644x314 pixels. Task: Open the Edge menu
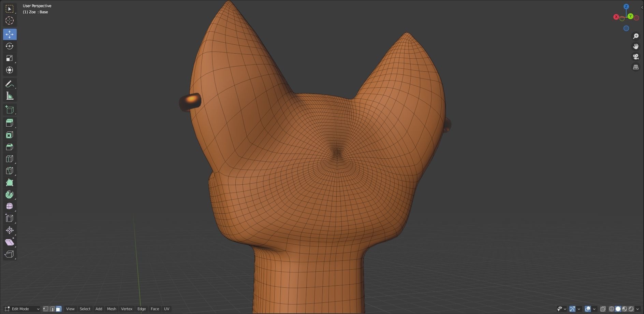(142, 309)
